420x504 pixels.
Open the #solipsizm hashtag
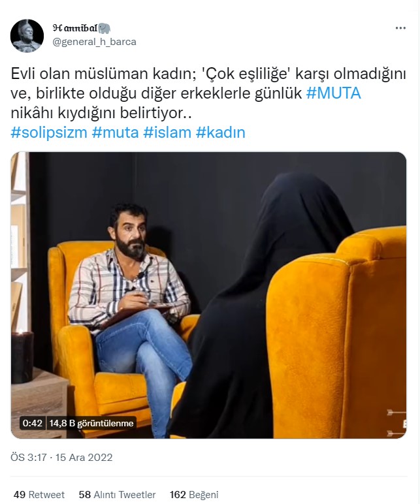click(x=49, y=133)
